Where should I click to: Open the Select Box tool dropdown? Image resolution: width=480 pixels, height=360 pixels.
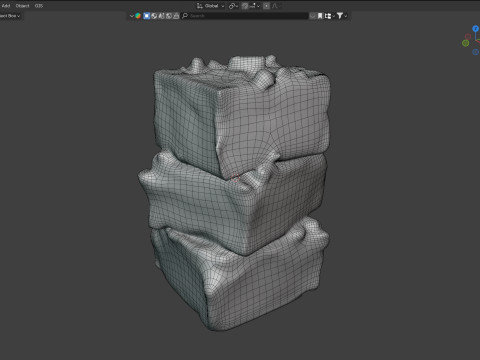[10, 16]
